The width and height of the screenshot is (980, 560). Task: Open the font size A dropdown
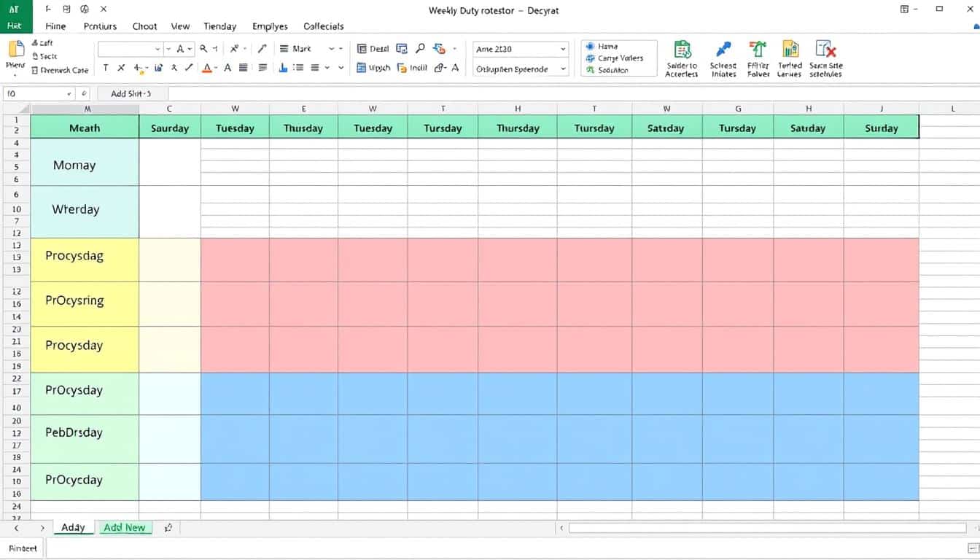point(190,49)
